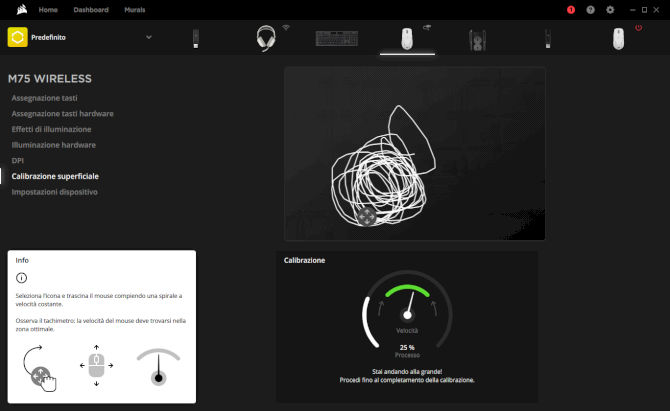Viewport: 670px width, 411px height.
Task: Click the Info panel heading
Action: tap(22, 260)
